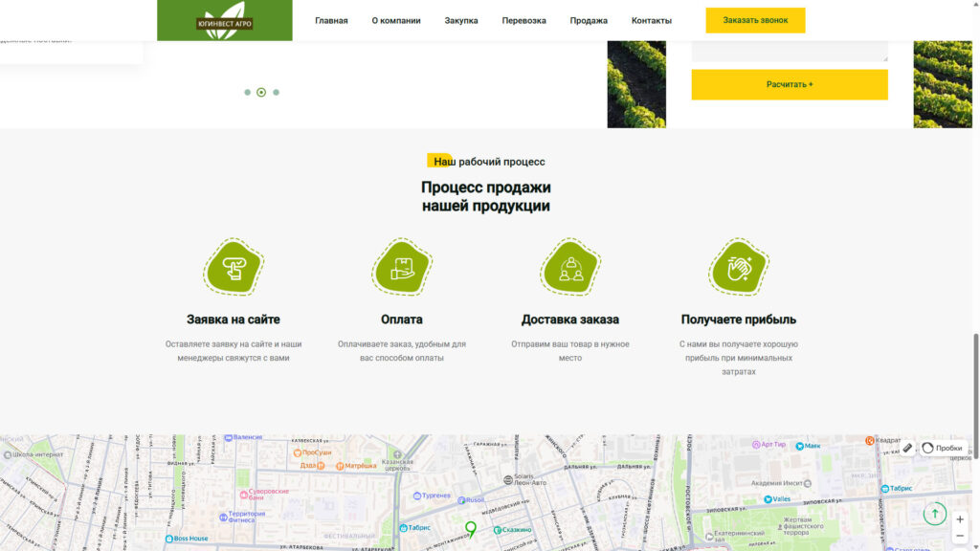This screenshot has width=980, height=551.
Task: Select the active middle carousel dot
Action: [261, 93]
